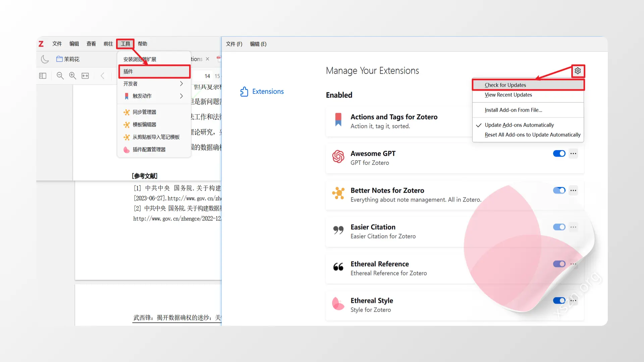Open 同步管理器 from the menu
Viewport: 644px width, 362px height.
[x=154, y=112]
